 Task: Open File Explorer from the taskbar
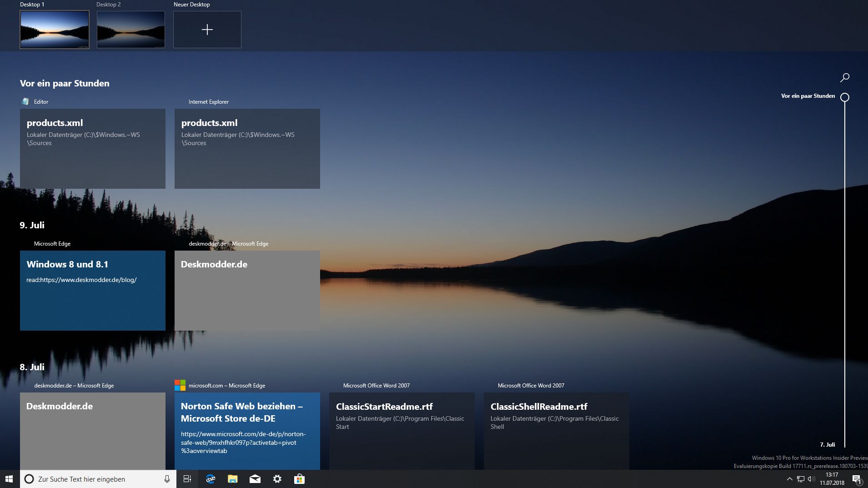233,479
